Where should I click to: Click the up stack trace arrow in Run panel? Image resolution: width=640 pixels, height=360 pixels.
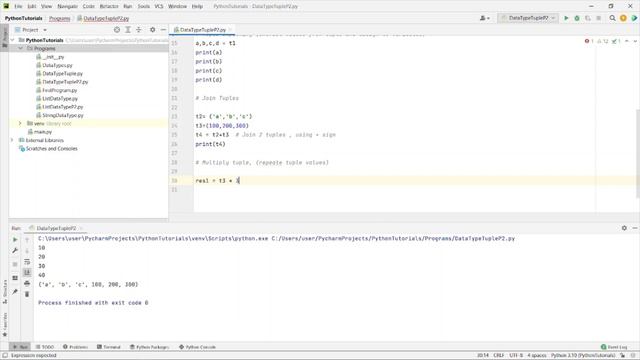(x=27, y=240)
